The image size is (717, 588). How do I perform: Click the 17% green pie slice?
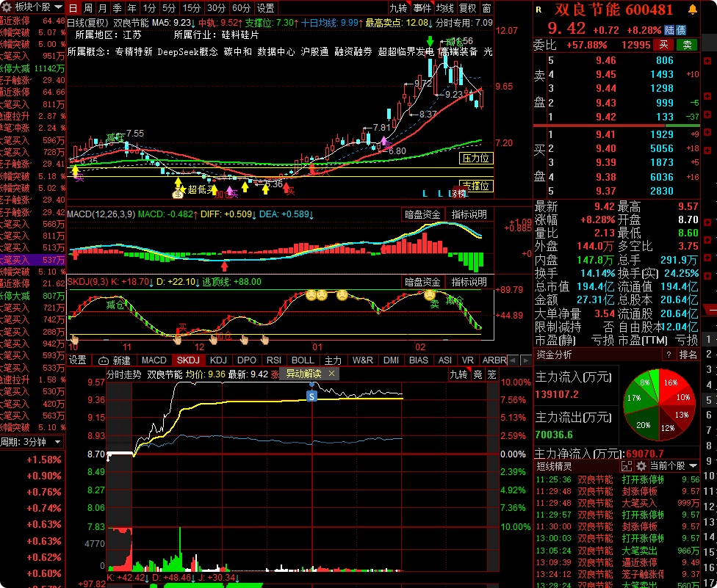coord(635,397)
